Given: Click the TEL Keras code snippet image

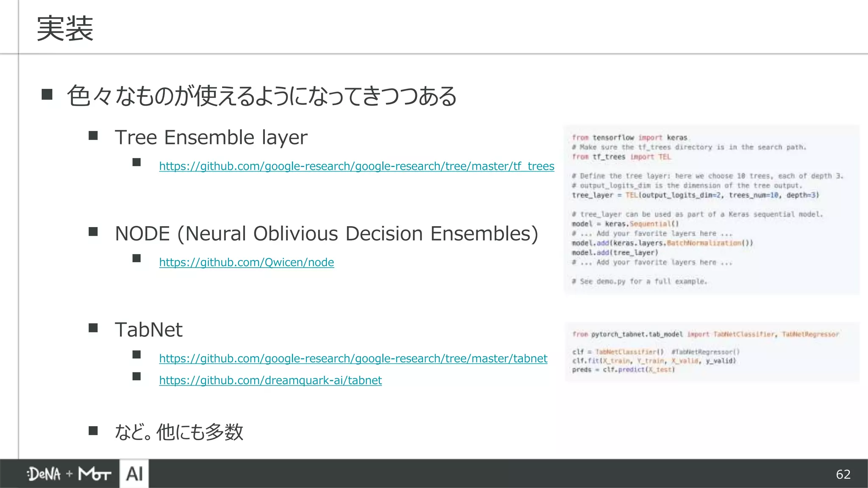Looking at the screenshot, I should (x=712, y=210).
